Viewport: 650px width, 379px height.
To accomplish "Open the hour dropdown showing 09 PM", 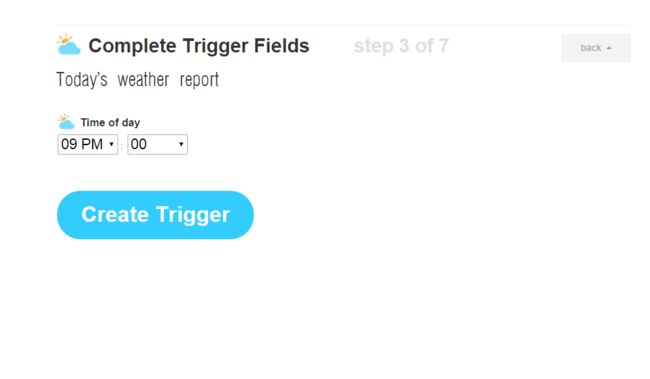I will point(88,144).
